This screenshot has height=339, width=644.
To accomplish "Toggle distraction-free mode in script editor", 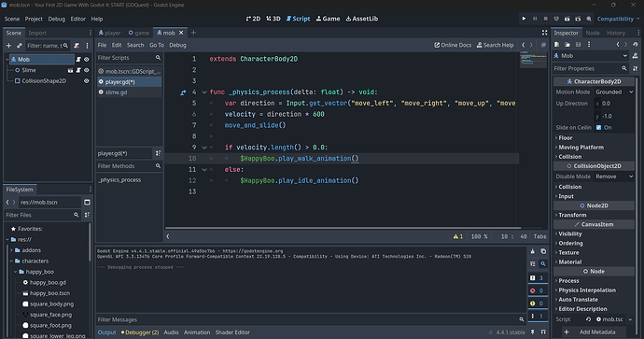I will coord(545,33).
